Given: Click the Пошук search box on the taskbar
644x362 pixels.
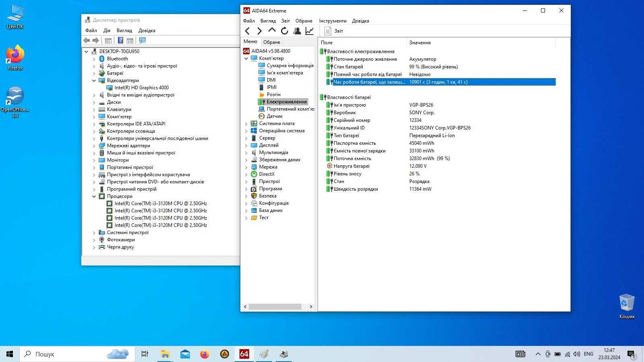Looking at the screenshot, I should click(x=77, y=354).
